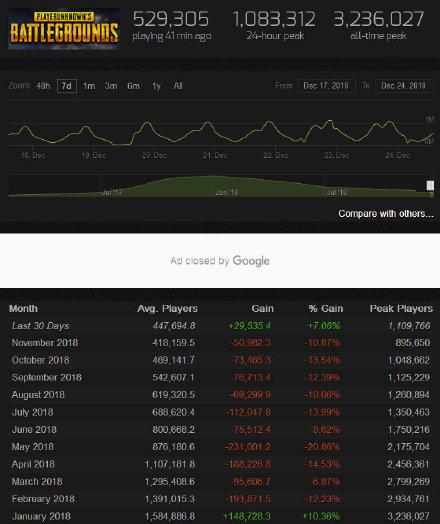Click the range navigator handle at chart end

430,185
